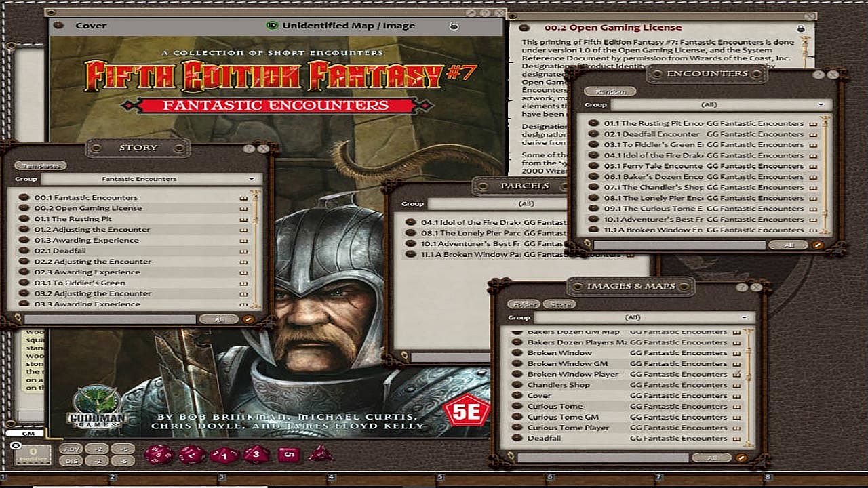Click the Encounters list scrollbar
Image resolution: width=868 pixels, height=488 pixels.
coord(825,174)
